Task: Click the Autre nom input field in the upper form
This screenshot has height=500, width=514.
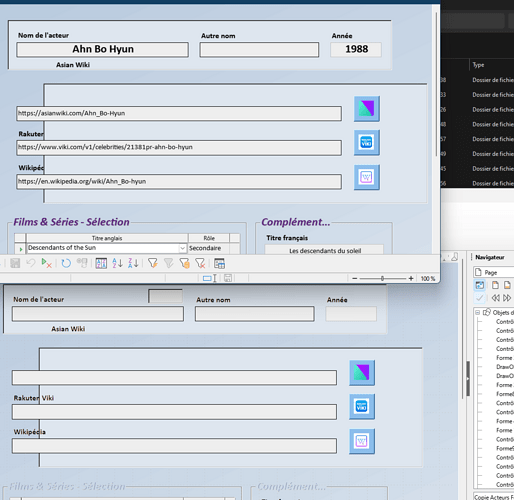Action: [259, 50]
